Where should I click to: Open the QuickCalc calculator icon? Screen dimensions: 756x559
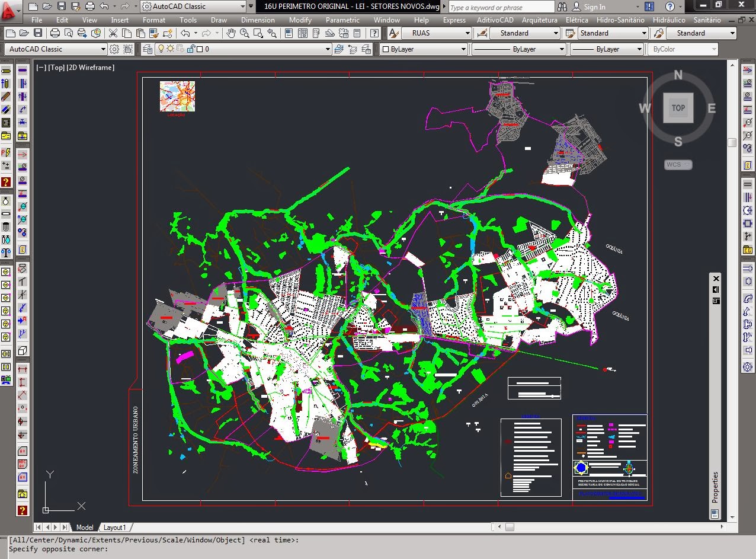point(357,34)
